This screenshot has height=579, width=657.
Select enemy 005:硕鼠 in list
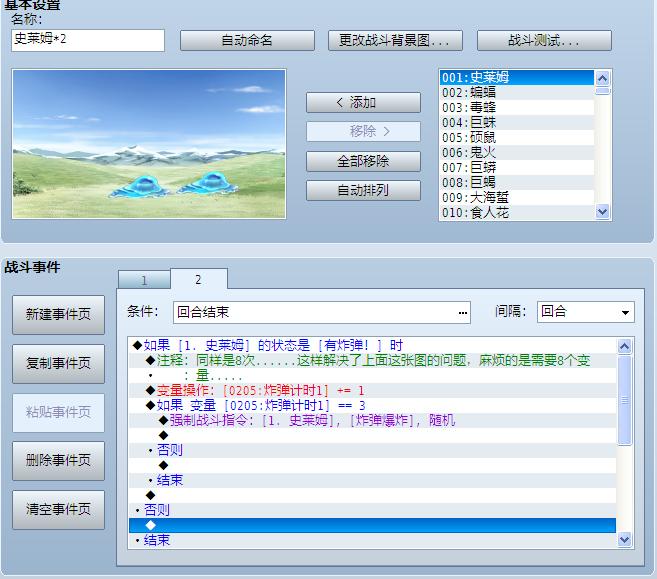pos(517,138)
